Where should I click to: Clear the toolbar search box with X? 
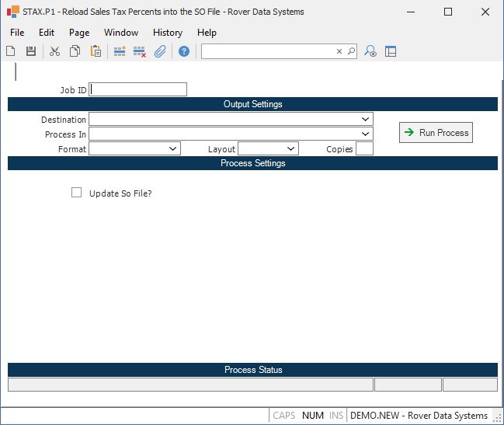pyautogui.click(x=339, y=51)
